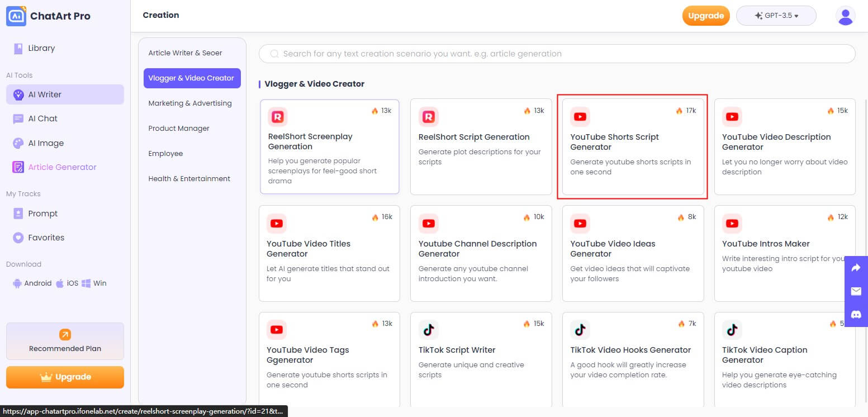Click YouTube icon on Video Description Generator
868x417 pixels.
coord(732,117)
